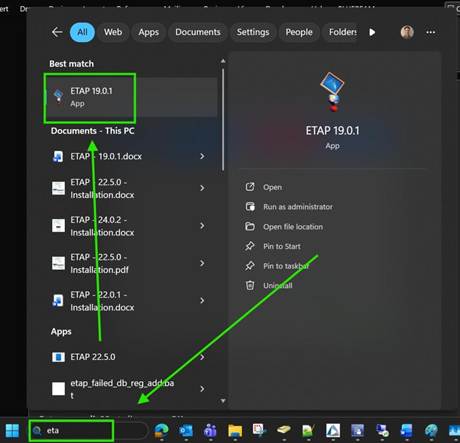Screen dimensions: 460x443
Task: Open the user profile picture
Action: tap(407, 32)
